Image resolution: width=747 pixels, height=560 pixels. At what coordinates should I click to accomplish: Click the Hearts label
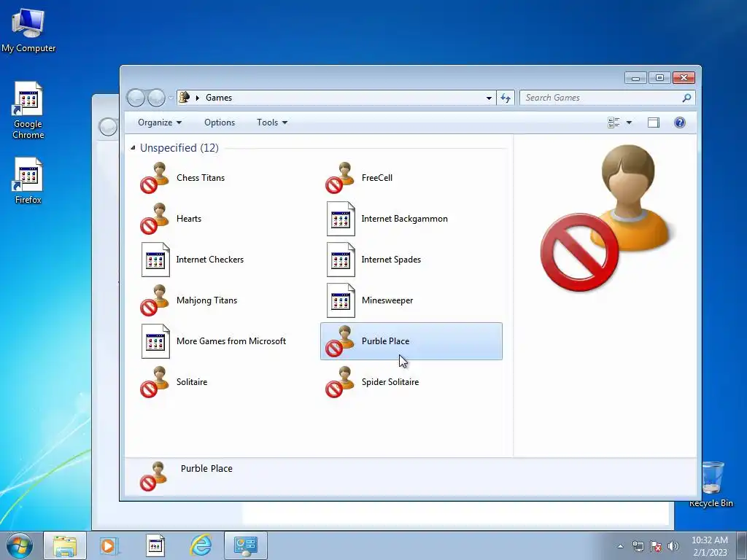click(x=189, y=219)
